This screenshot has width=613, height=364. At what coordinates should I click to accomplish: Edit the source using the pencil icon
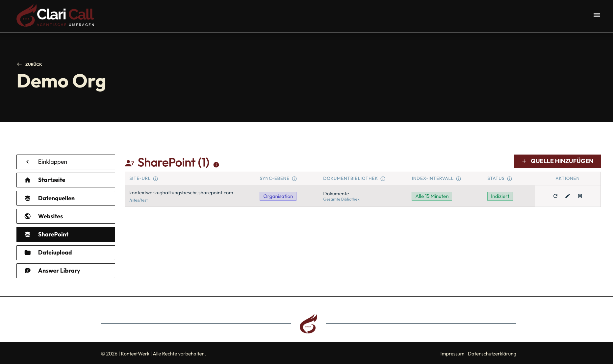[x=568, y=196]
